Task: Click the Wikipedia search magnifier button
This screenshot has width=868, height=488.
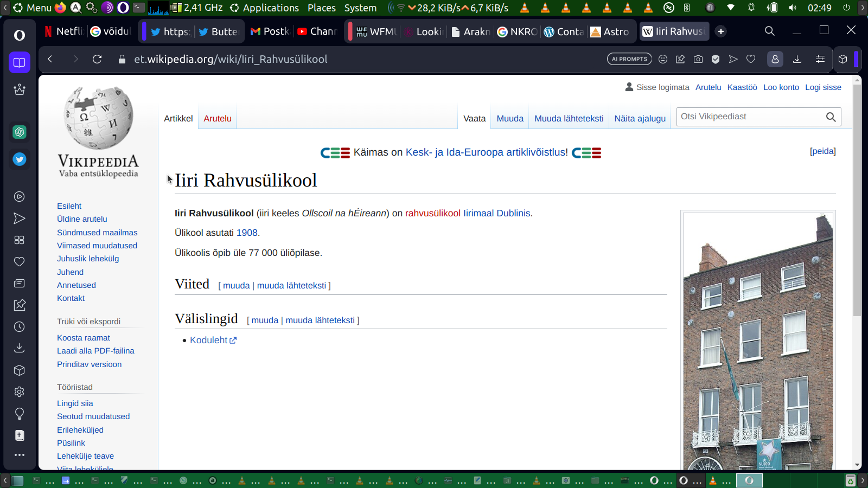Action: click(831, 117)
